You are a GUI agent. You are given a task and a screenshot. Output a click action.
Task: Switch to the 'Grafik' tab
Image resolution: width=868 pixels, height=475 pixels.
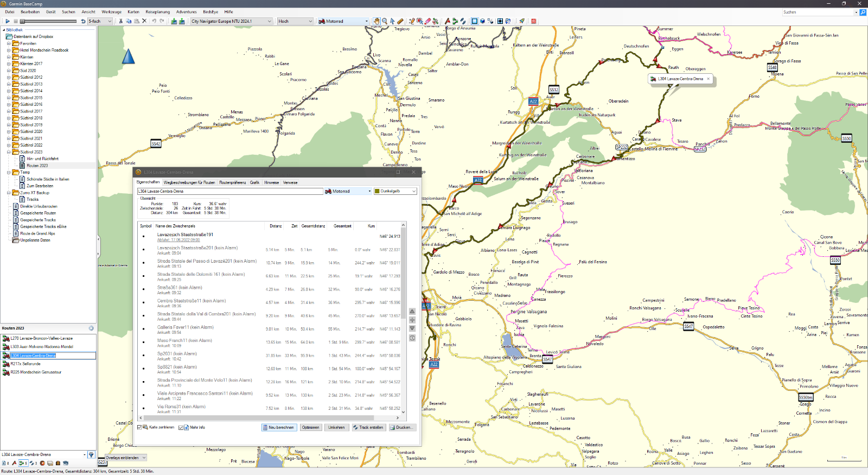254,182
